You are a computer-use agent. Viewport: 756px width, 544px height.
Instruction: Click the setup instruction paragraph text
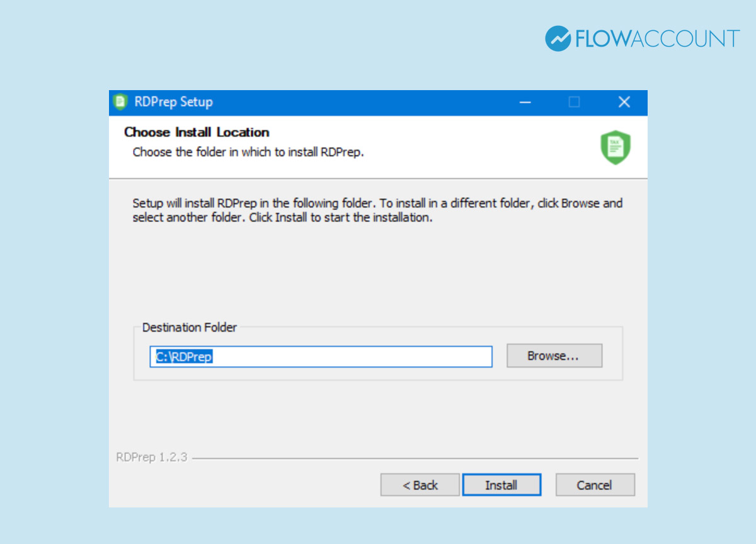(377, 211)
